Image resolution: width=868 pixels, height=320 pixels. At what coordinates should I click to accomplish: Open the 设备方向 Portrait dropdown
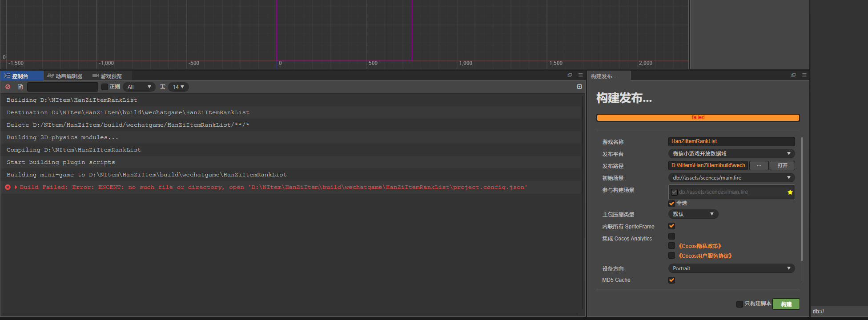click(731, 268)
